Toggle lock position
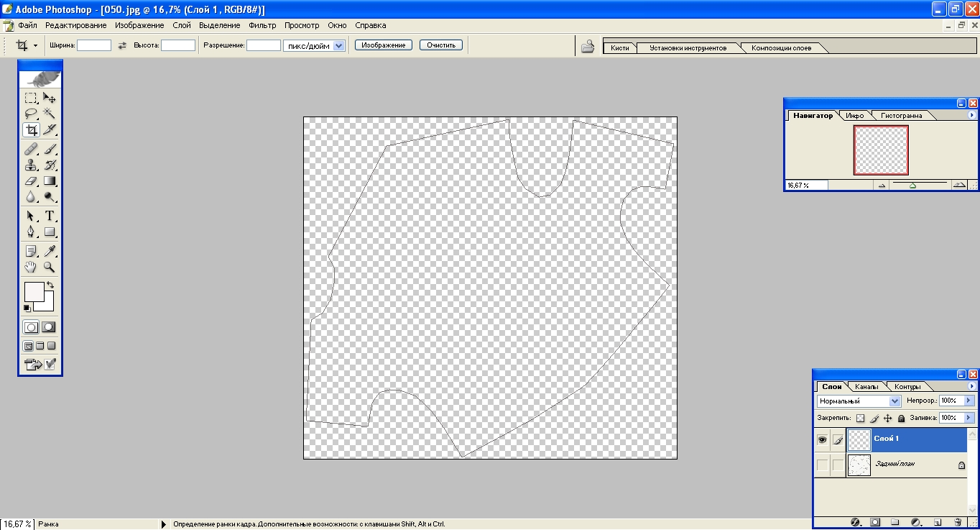980x530 pixels. point(887,418)
